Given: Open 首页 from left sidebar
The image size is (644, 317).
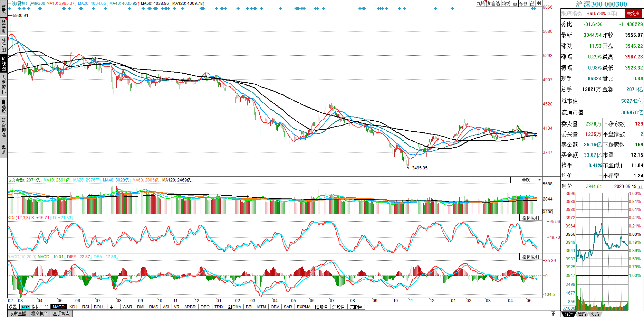Looking at the screenshot, I should coord(3,9).
